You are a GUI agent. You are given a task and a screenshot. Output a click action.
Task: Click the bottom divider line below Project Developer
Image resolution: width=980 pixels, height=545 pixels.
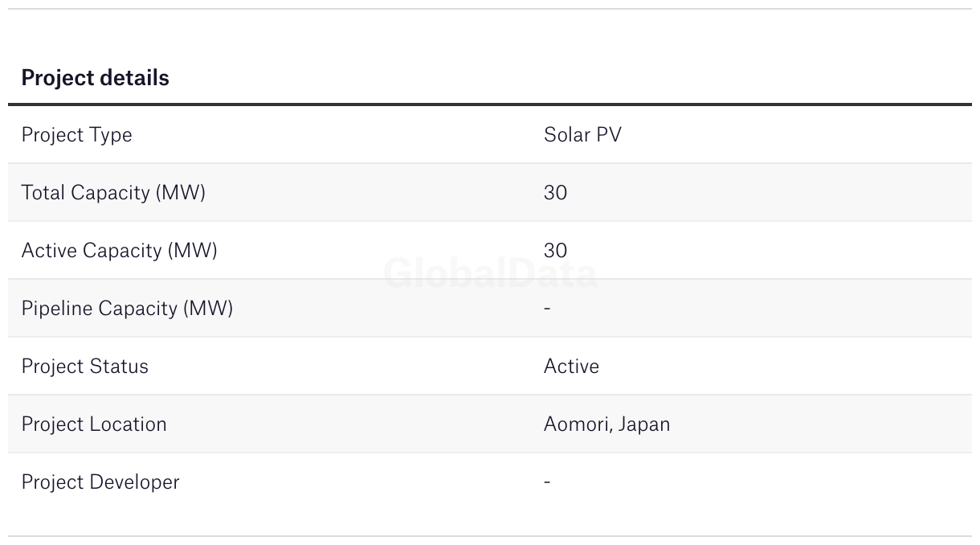point(490,536)
